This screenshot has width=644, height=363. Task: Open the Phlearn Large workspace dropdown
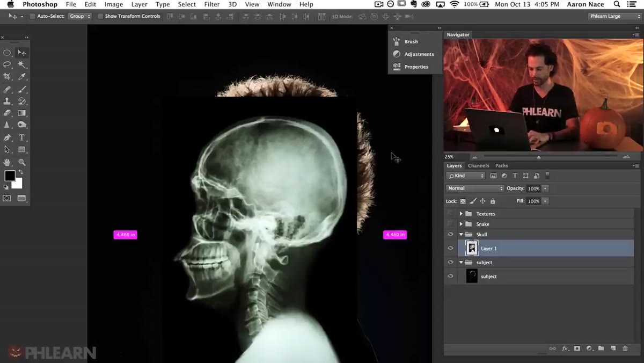pos(614,16)
